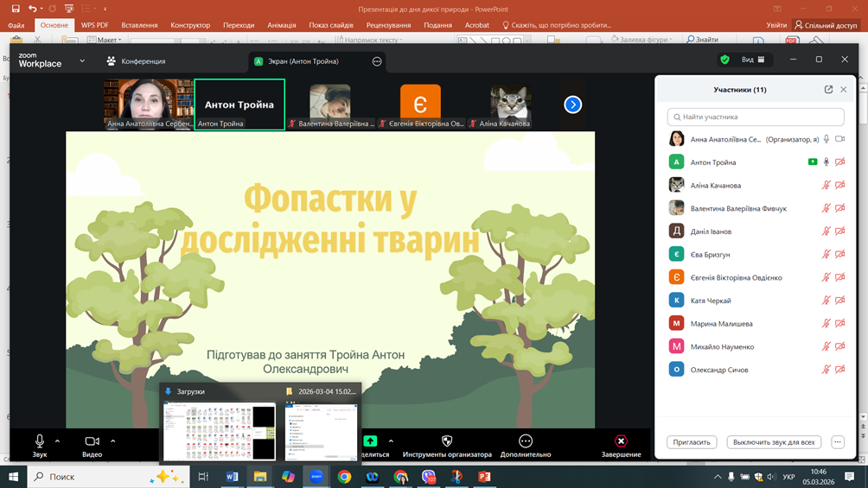This screenshot has height=488, width=868.
Task: Click the green encryption shield icon
Action: pos(724,60)
